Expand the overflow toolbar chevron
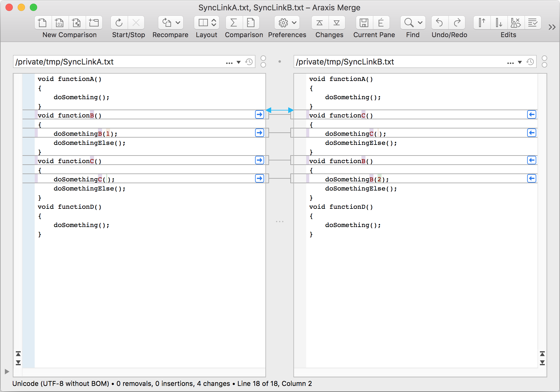 [x=551, y=27]
